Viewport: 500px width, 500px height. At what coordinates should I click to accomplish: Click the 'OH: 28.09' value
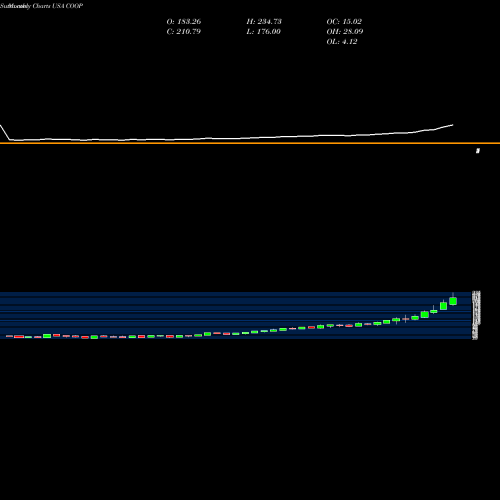coord(345,32)
